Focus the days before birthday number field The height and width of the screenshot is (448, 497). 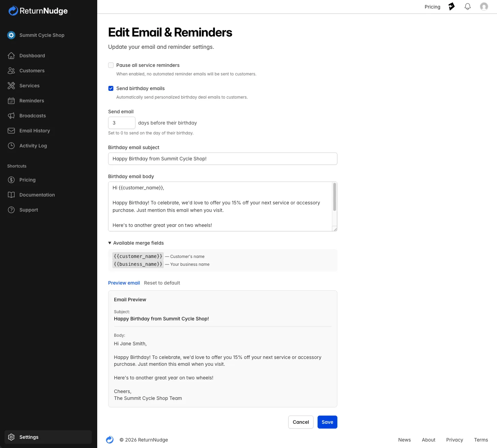click(121, 123)
